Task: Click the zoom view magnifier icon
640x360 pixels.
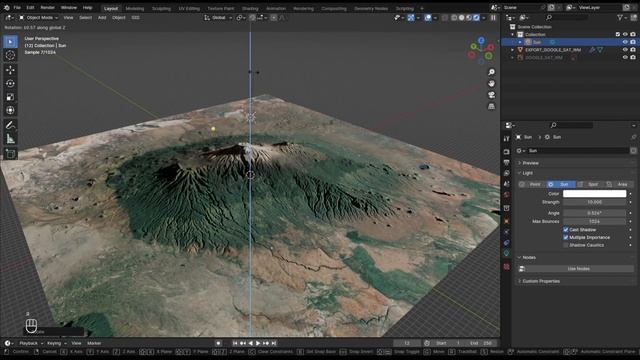Action: [x=491, y=72]
